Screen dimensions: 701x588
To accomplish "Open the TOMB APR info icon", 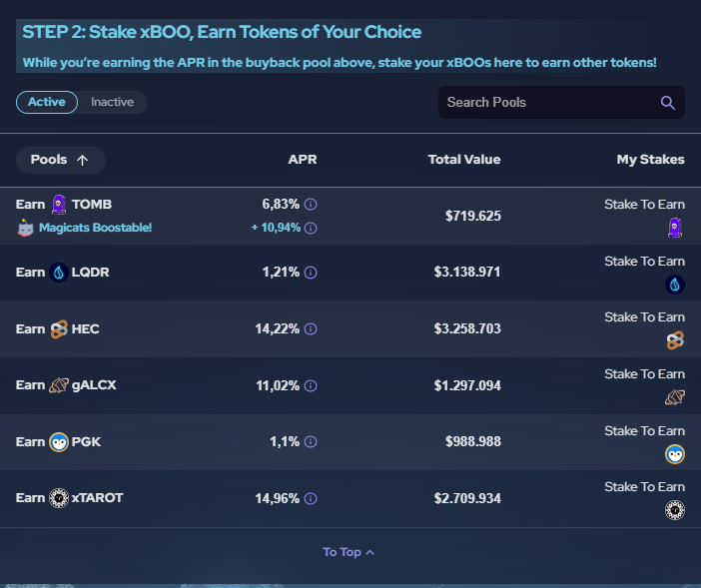I will click(x=311, y=205).
